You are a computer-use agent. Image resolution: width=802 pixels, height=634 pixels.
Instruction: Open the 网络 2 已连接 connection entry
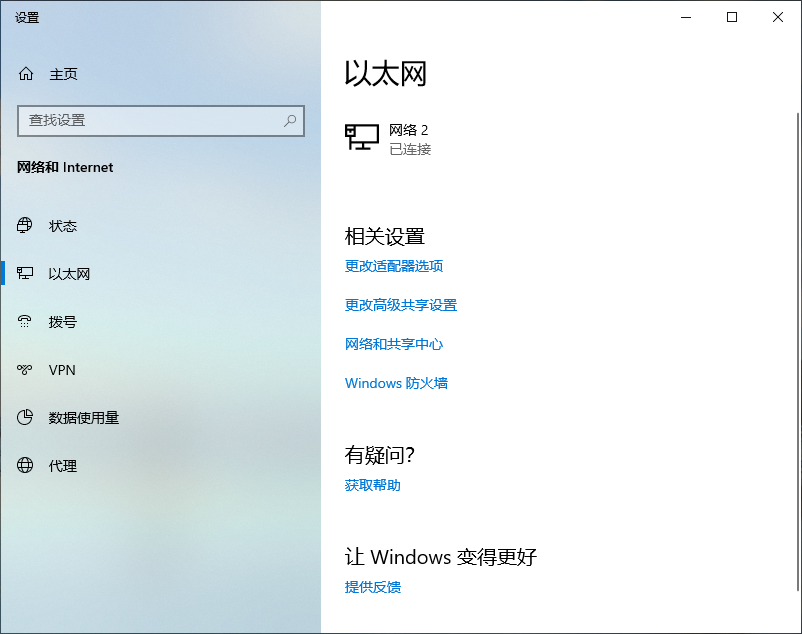[409, 139]
